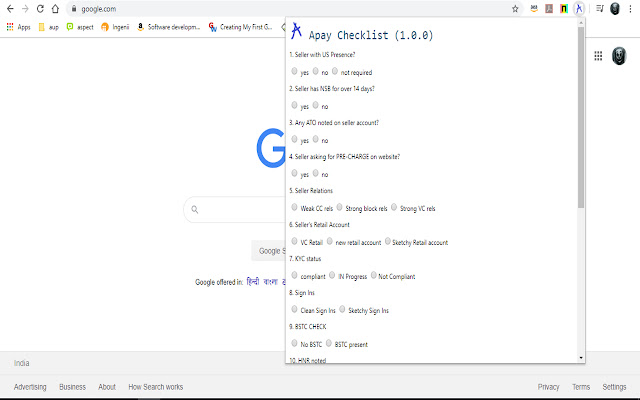
Task: Choose 'VC Retail' for Seller's Retail Account
Action: pyautogui.click(x=294, y=241)
